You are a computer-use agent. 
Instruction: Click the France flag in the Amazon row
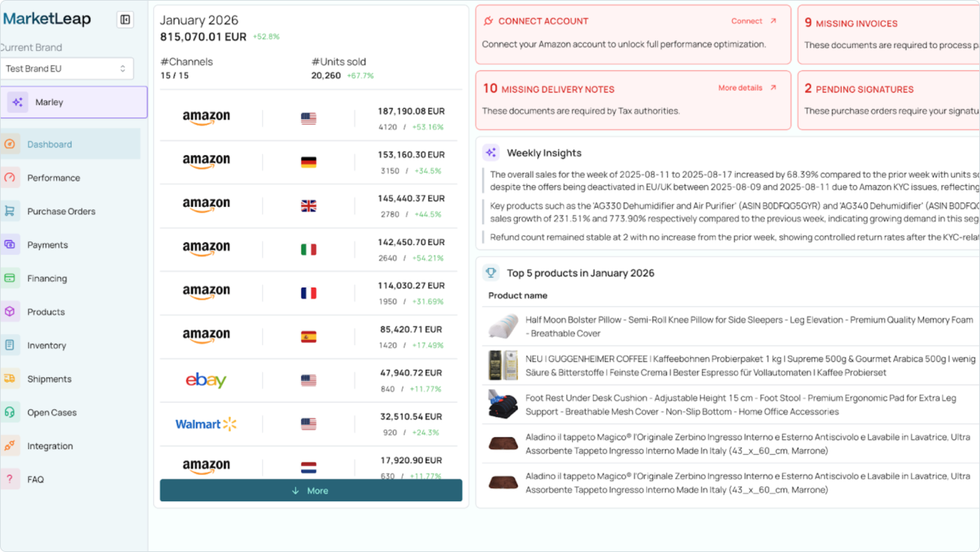pyautogui.click(x=308, y=293)
